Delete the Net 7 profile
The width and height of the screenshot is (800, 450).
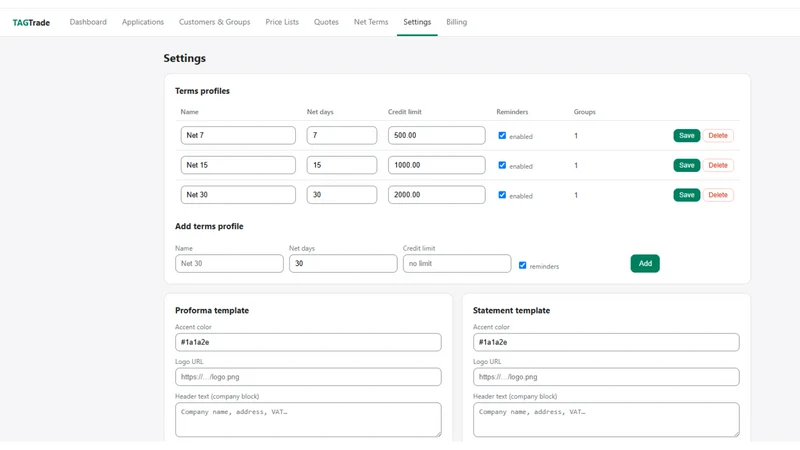tap(718, 135)
